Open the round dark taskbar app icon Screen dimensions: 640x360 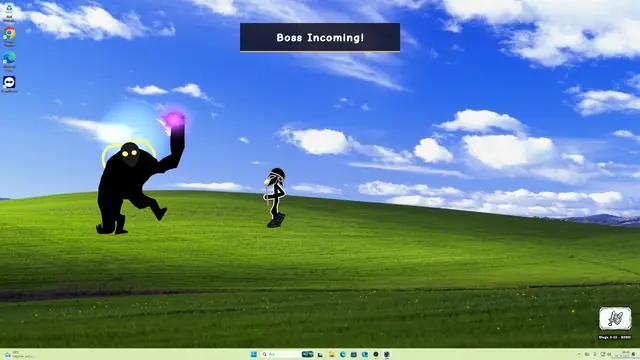click(376, 354)
